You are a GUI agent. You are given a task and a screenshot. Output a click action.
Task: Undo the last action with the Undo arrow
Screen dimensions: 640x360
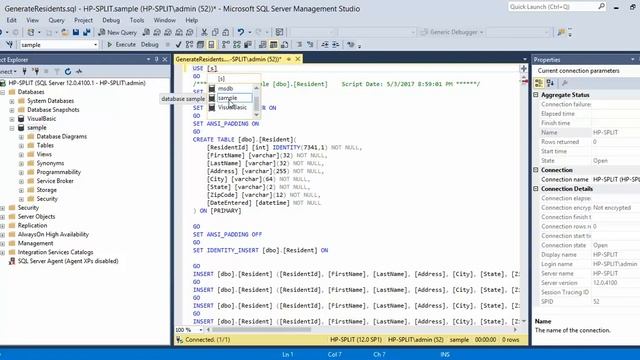tap(241, 32)
